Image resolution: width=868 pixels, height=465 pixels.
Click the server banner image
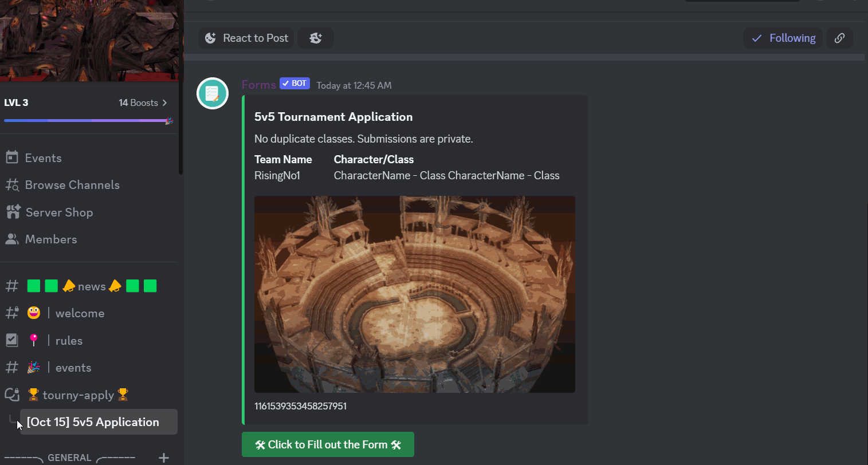89,40
